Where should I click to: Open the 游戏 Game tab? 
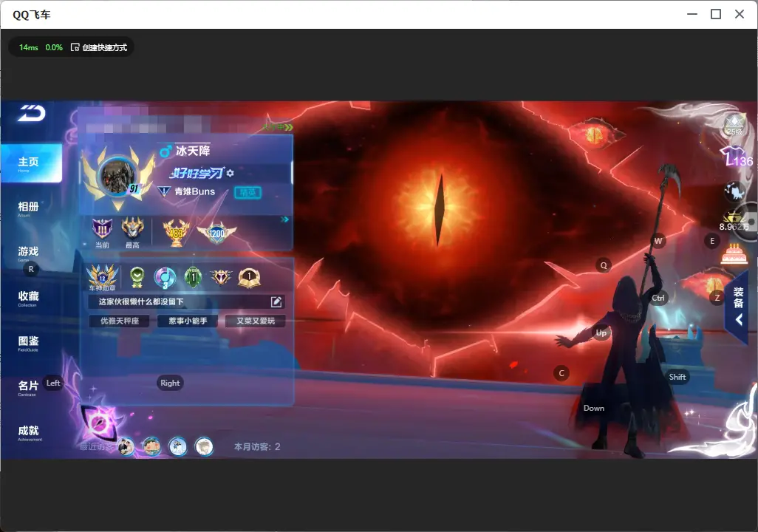28,253
